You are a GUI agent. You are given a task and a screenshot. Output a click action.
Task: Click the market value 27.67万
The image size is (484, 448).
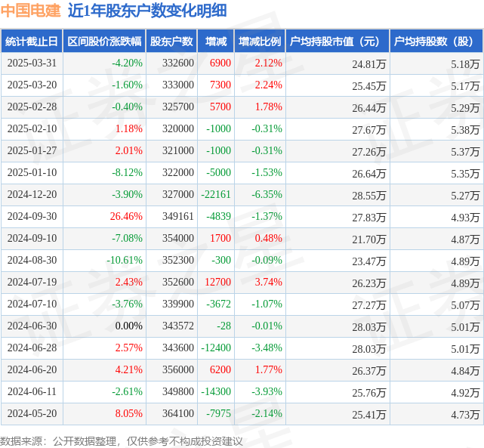click(x=369, y=130)
